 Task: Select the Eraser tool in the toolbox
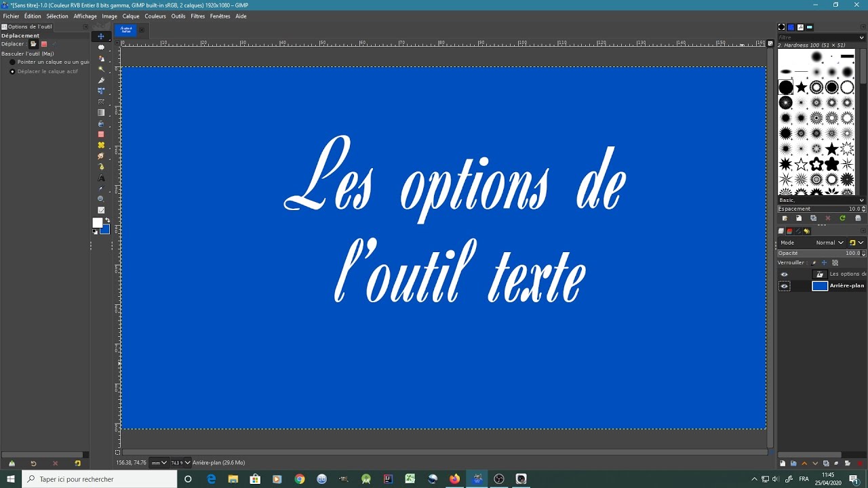pos(101,134)
